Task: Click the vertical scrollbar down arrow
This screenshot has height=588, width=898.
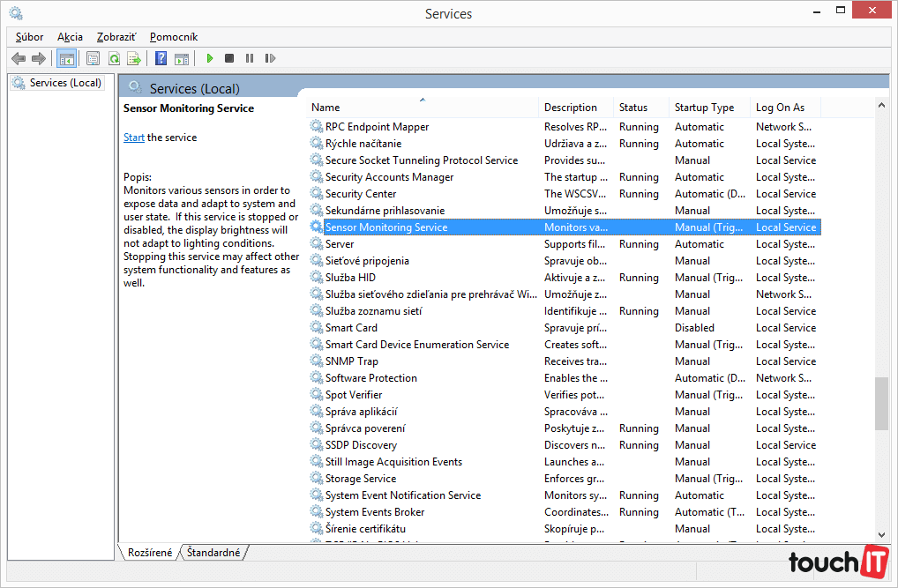Action: pos(881,533)
